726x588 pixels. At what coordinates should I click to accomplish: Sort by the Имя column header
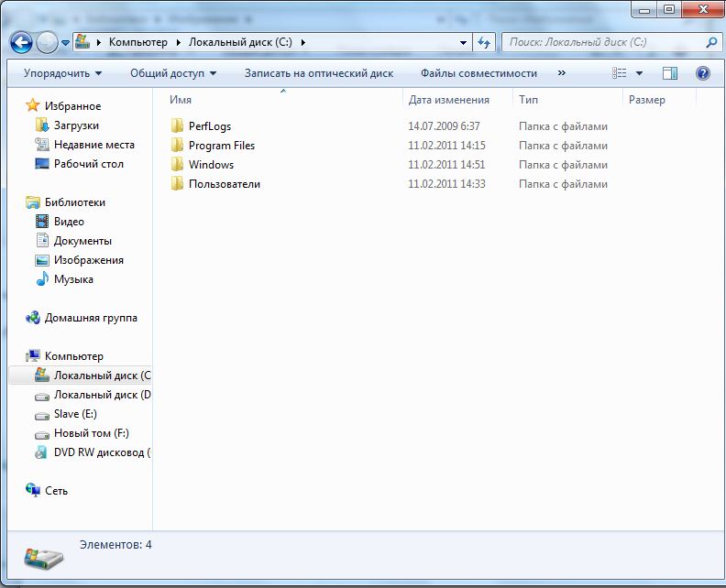(x=180, y=100)
